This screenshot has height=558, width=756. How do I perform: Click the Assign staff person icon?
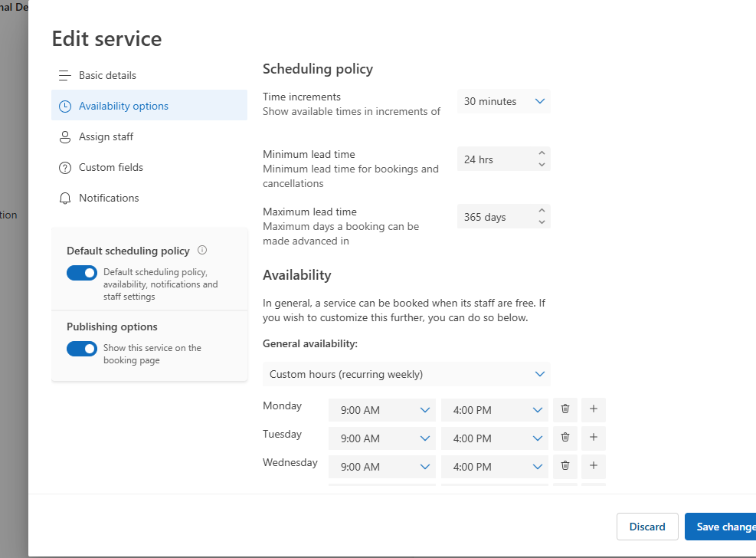click(65, 136)
